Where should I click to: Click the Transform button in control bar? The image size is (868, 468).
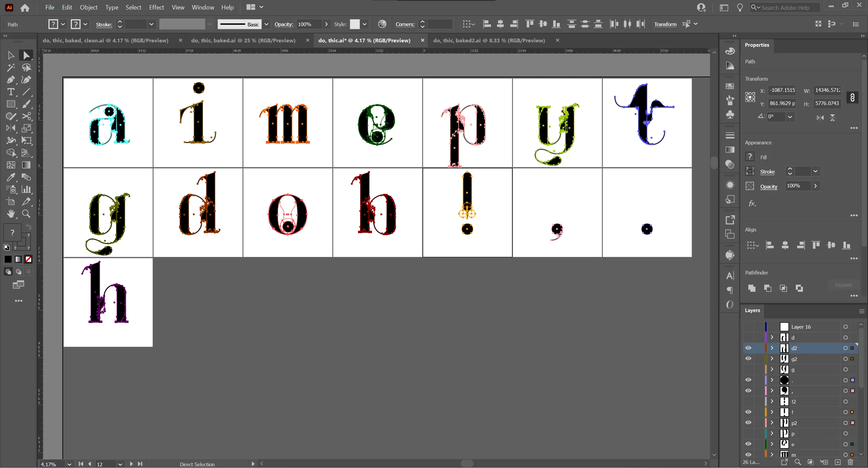(x=665, y=24)
